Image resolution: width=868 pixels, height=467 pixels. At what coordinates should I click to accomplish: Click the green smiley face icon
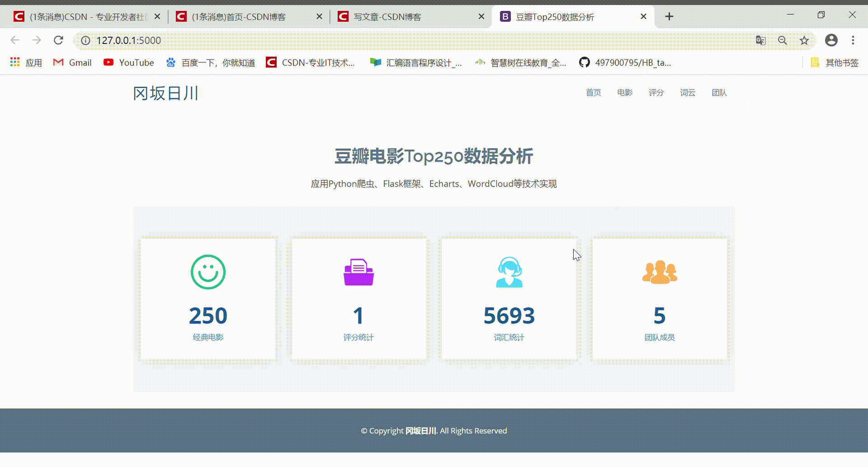pyautogui.click(x=208, y=272)
